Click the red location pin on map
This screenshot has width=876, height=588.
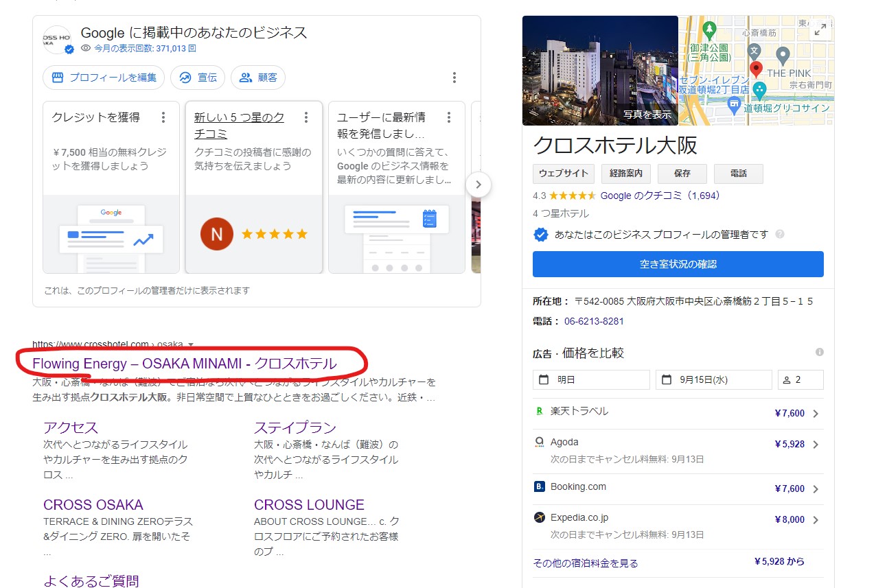tap(756, 70)
